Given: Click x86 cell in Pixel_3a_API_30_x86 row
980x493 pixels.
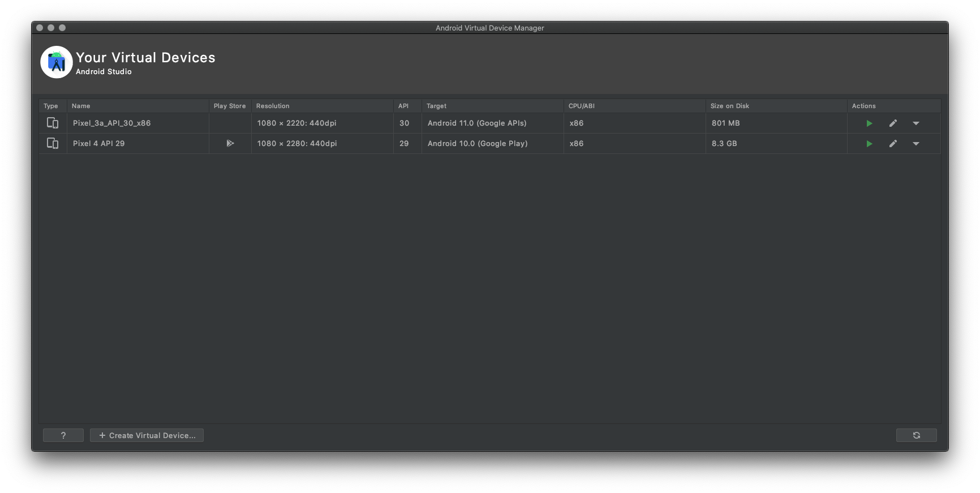Looking at the screenshot, I should click(635, 123).
